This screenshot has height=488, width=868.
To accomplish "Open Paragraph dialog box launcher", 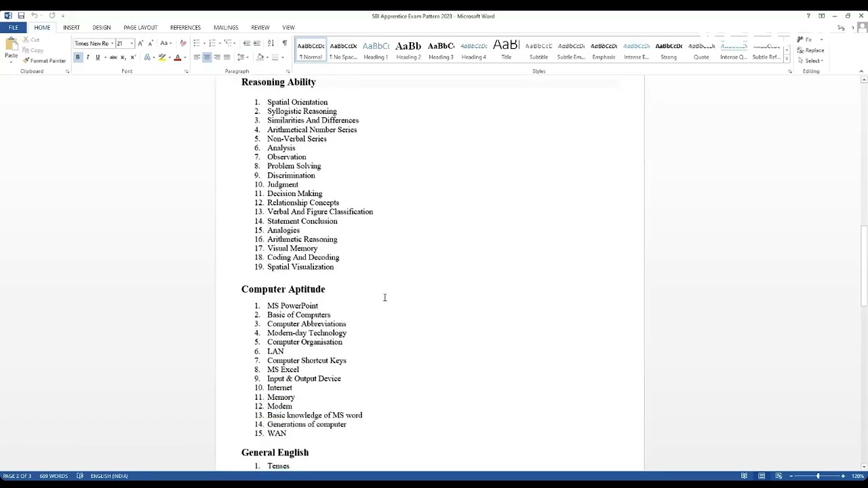I will [288, 71].
